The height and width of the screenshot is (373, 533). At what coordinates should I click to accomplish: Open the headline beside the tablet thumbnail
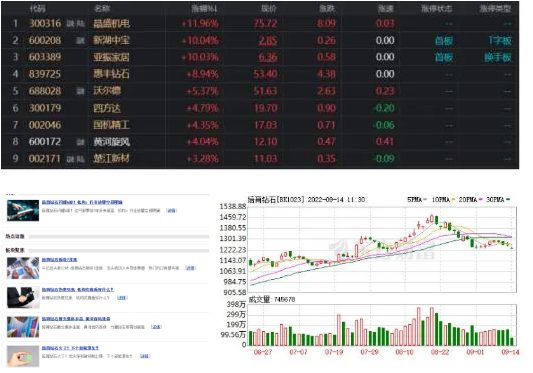[x=82, y=202]
